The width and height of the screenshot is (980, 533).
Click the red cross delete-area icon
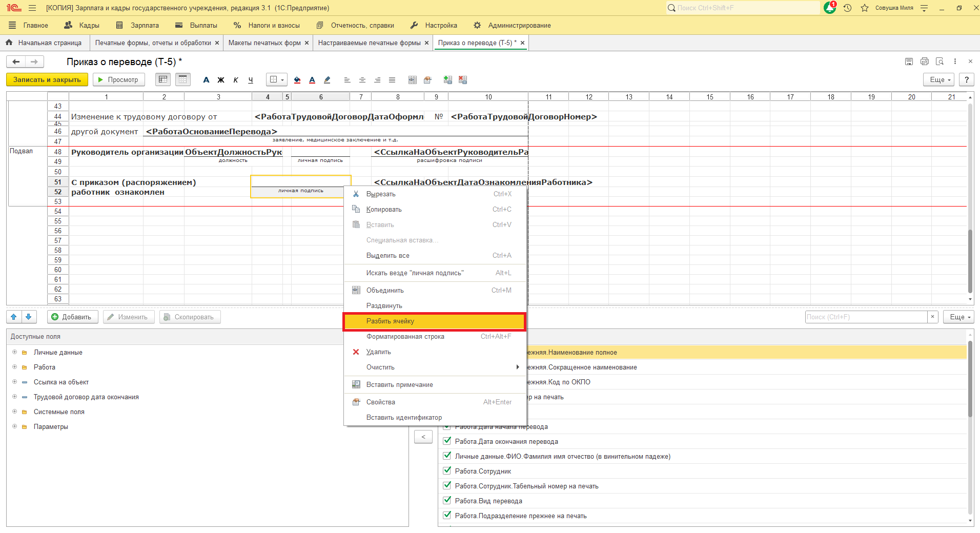pyautogui.click(x=463, y=80)
